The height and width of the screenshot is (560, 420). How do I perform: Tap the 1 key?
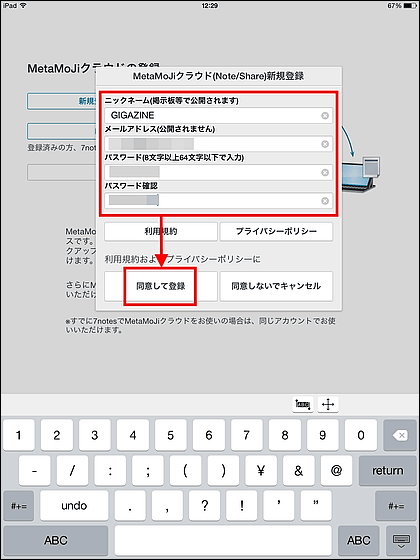[x=19, y=435]
